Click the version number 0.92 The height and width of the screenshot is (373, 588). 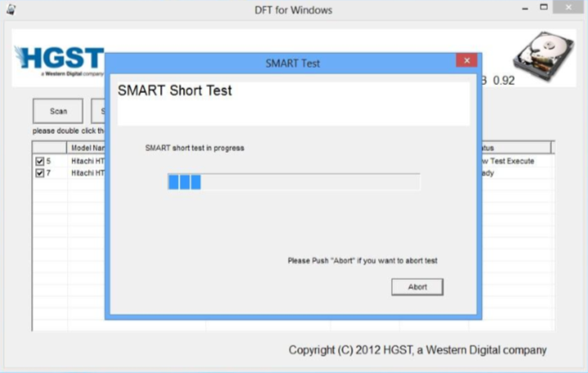504,81
